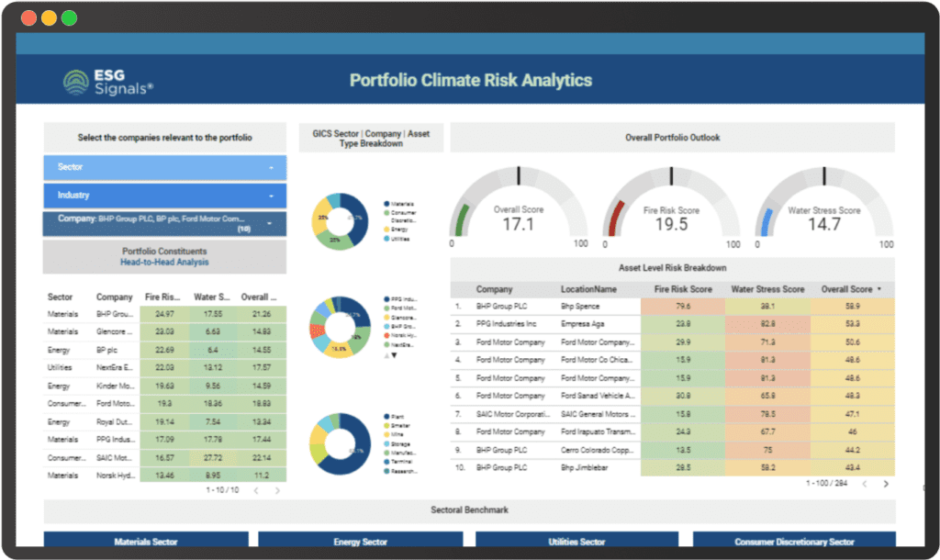Select Energy legend swatch in sector donut
The height and width of the screenshot is (560, 940).
pyautogui.click(x=386, y=229)
